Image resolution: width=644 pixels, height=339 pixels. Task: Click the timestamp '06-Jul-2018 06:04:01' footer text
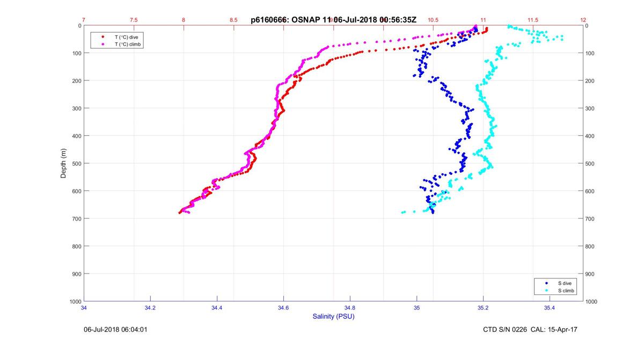pos(115,330)
